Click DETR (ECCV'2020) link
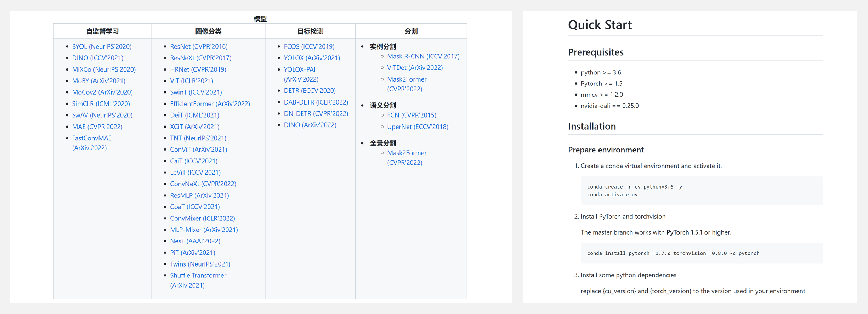This screenshot has height=314, width=868. (310, 91)
